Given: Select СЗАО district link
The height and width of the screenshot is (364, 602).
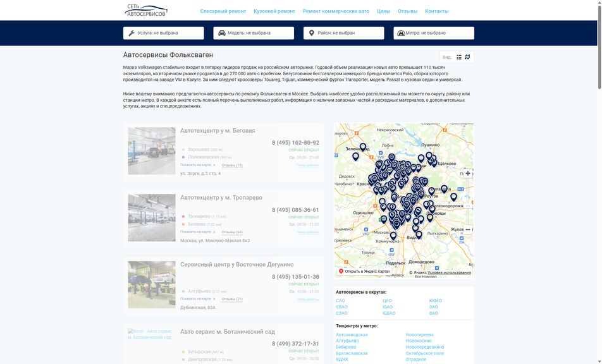Looking at the screenshot, I should click(341, 313).
